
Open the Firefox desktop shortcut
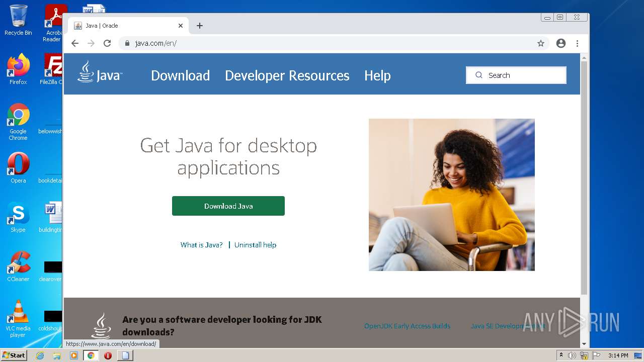pos(18,69)
